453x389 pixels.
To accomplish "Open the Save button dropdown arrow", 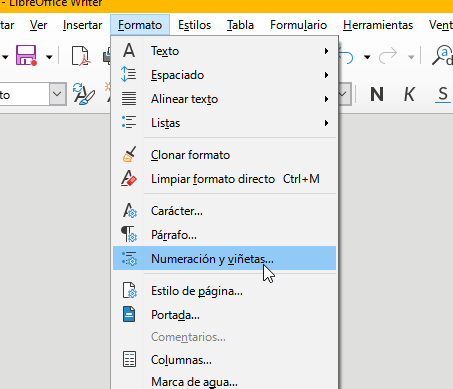I will [49, 57].
